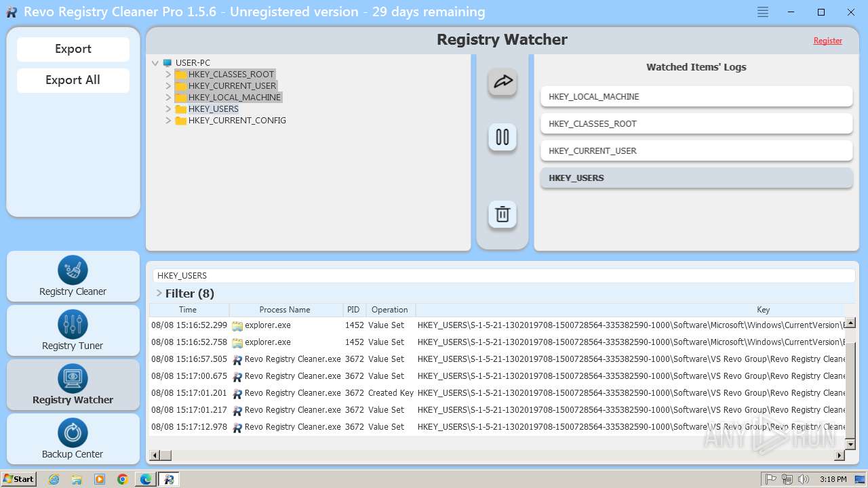Open the Registry Cleaner module

coord(73,277)
